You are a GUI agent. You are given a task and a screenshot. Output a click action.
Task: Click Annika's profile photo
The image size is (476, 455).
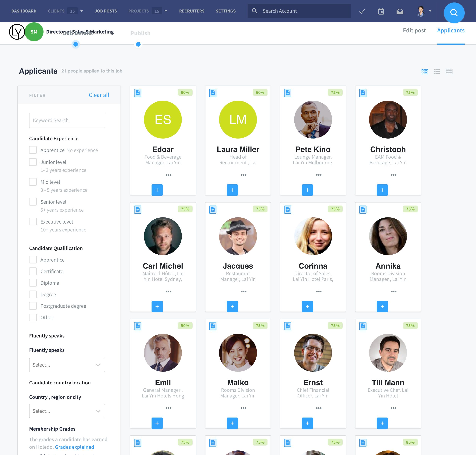click(x=388, y=236)
